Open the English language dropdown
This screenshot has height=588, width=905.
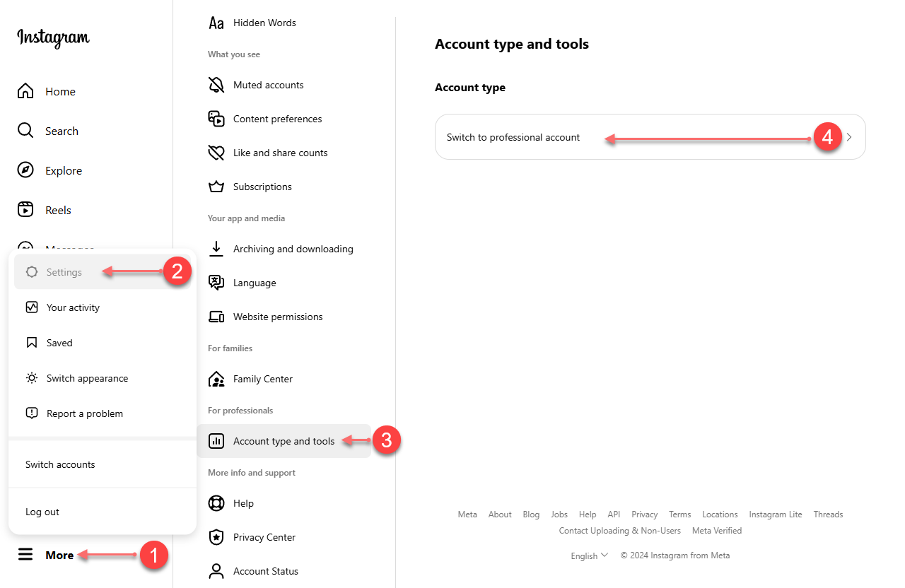pyautogui.click(x=589, y=555)
